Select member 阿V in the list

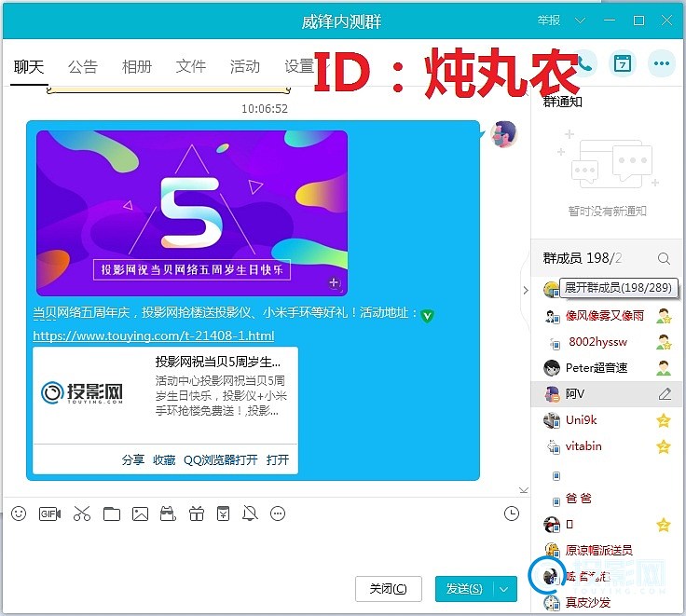pyautogui.click(x=607, y=394)
